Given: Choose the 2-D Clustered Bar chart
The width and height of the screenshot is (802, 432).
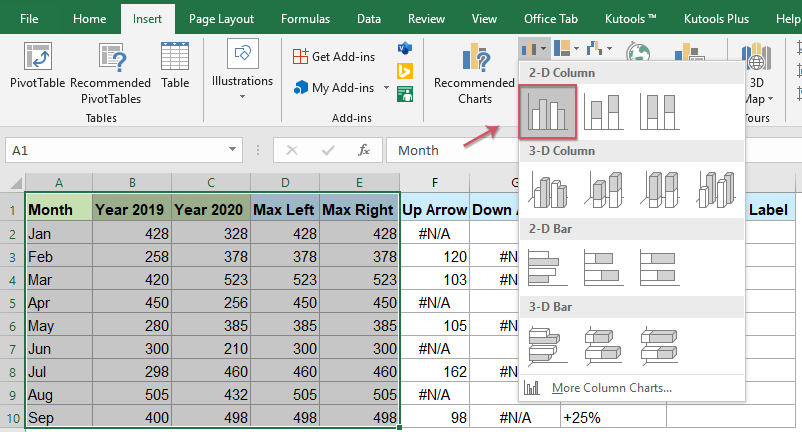Looking at the screenshot, I should pyautogui.click(x=547, y=267).
